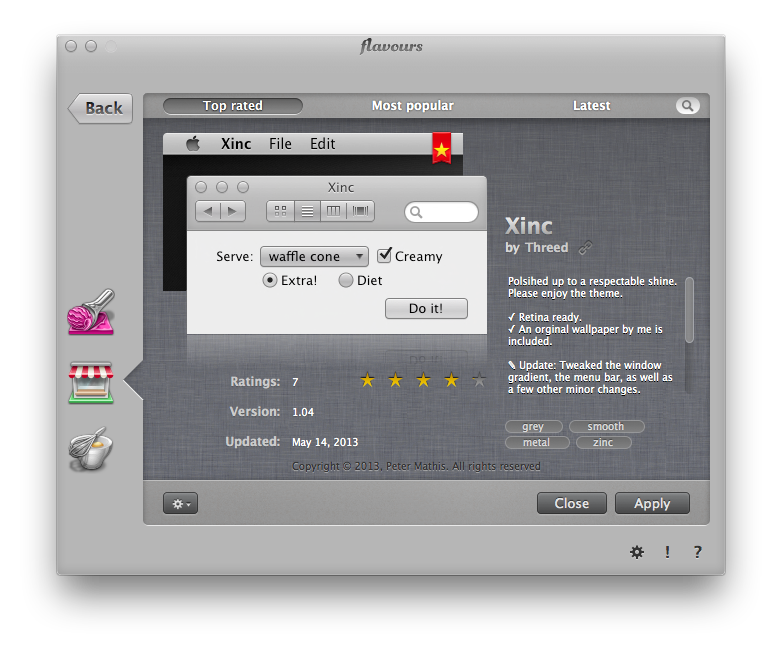Select the Extra! radio button
Image resolution: width=782 pixels, height=654 pixels.
click(269, 280)
